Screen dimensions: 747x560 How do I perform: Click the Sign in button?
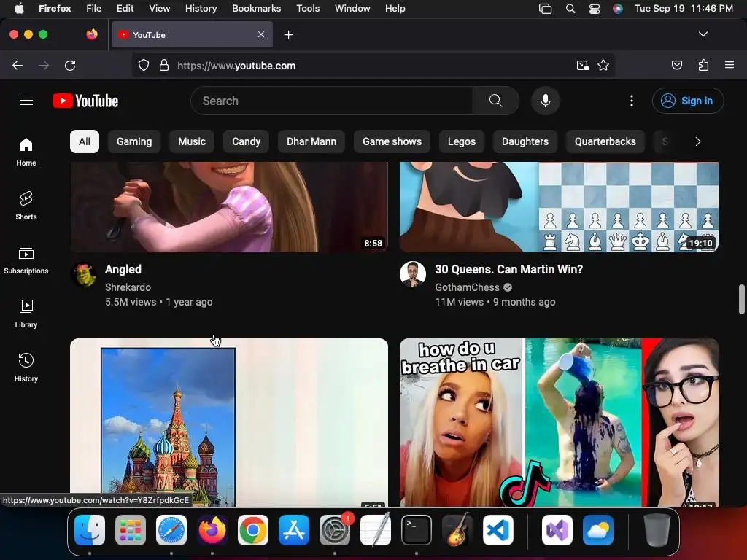tap(688, 101)
